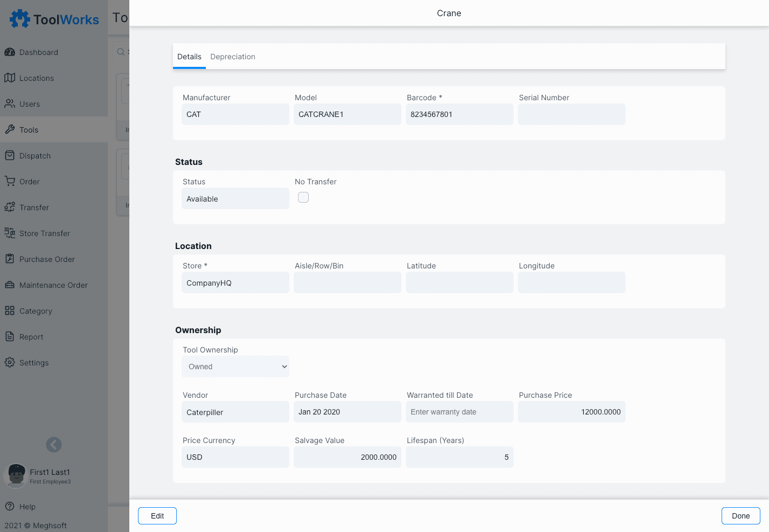The height and width of the screenshot is (532, 769).
Task: Open the Help link
Action: pyautogui.click(x=27, y=507)
